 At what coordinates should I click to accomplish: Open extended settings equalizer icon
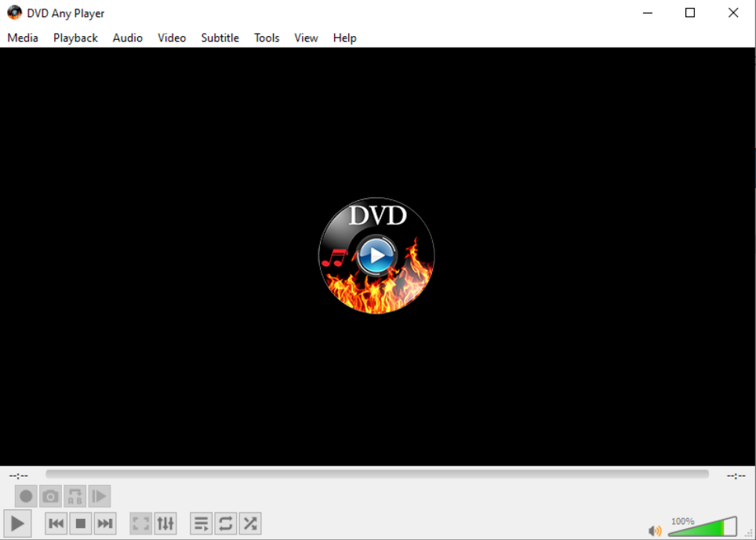[x=165, y=523]
